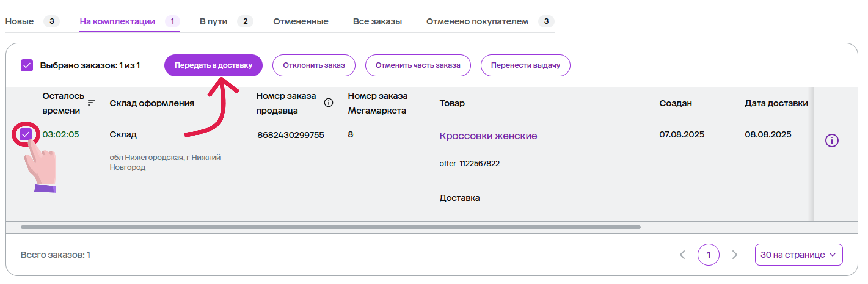Click the Отклонить заказ button

click(314, 65)
